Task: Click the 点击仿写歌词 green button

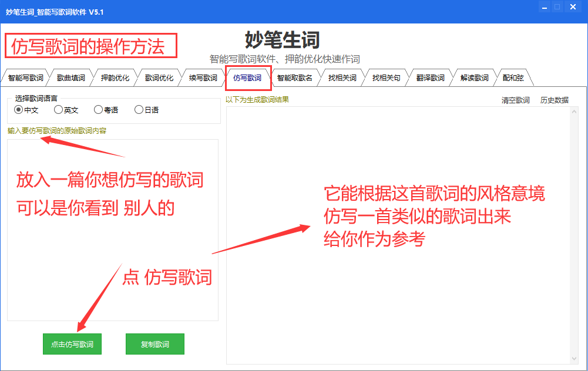Action: pyautogui.click(x=72, y=344)
